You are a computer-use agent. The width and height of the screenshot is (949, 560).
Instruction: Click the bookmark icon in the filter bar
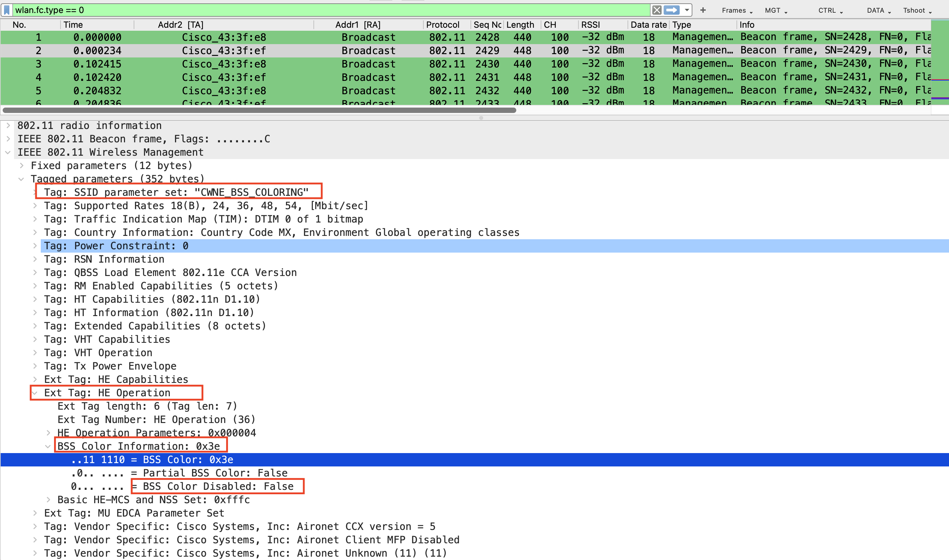click(x=6, y=10)
